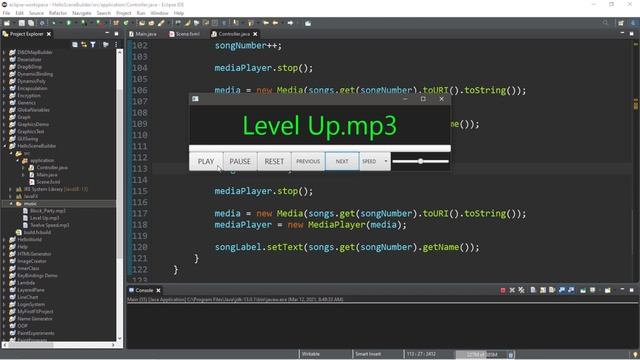640x360 pixels.
Task: Switch to the Scene.fxml tab
Action: point(184,34)
